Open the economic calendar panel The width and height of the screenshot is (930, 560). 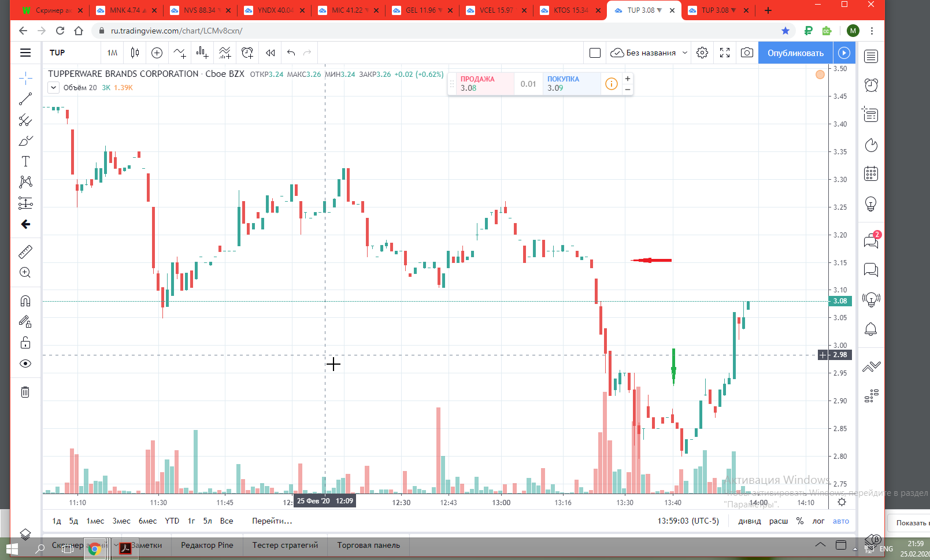(x=871, y=173)
